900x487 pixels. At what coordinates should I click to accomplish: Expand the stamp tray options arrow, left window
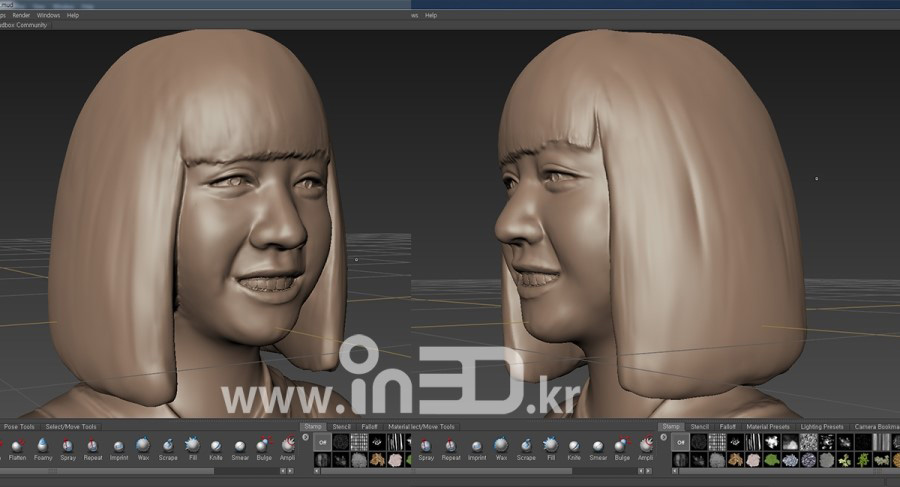pyautogui.click(x=305, y=437)
